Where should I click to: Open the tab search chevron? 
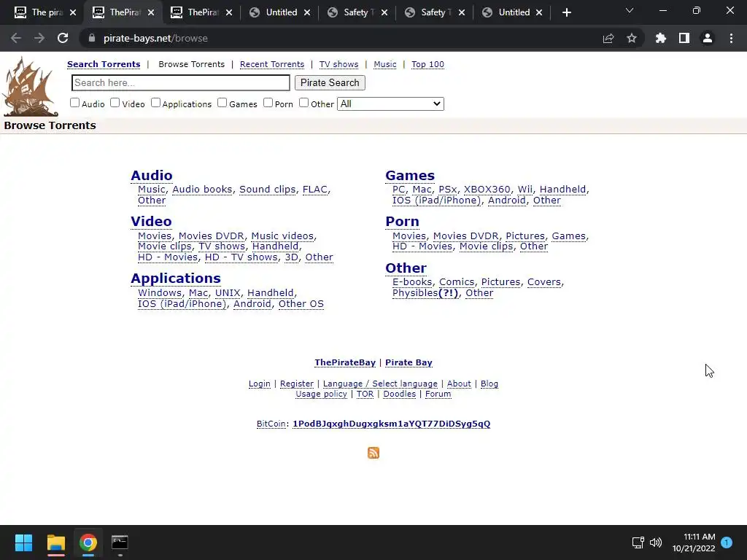(630, 10)
